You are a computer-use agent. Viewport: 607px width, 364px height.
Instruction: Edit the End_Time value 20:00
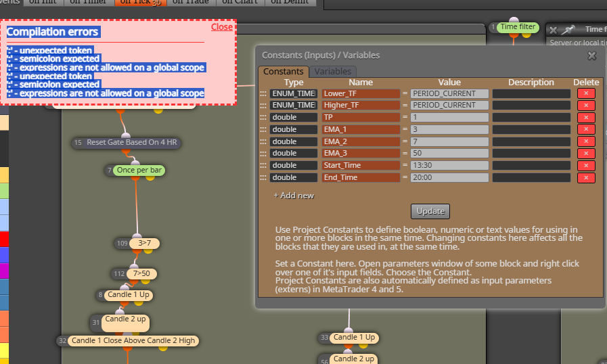tap(449, 177)
